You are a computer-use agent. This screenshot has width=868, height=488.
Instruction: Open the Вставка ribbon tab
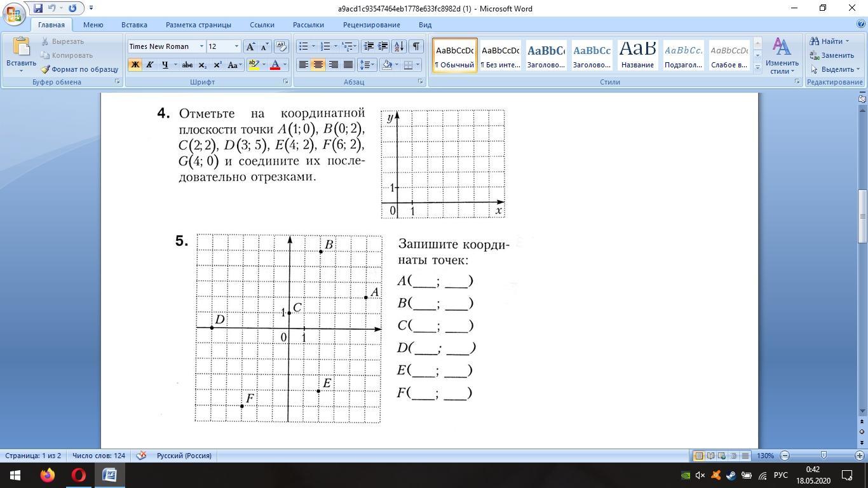coord(134,25)
